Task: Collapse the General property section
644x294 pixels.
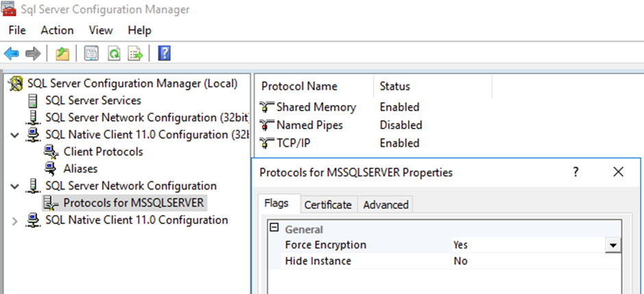Action: tap(274, 229)
